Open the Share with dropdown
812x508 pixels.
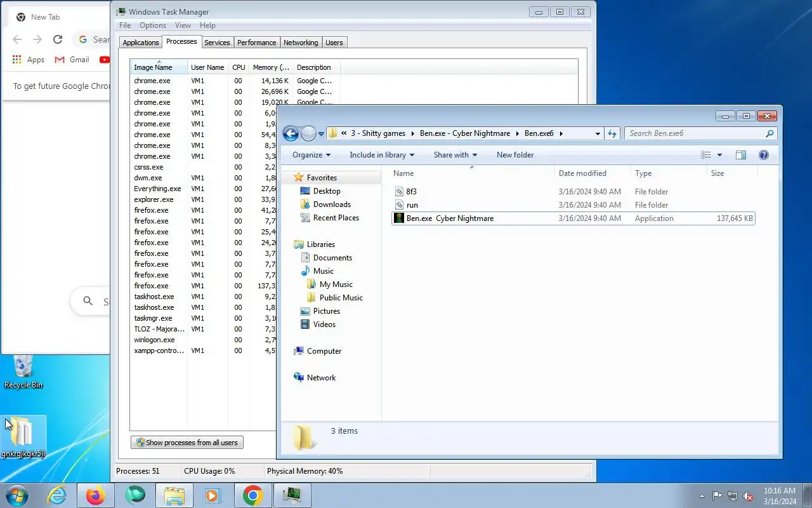(x=455, y=155)
